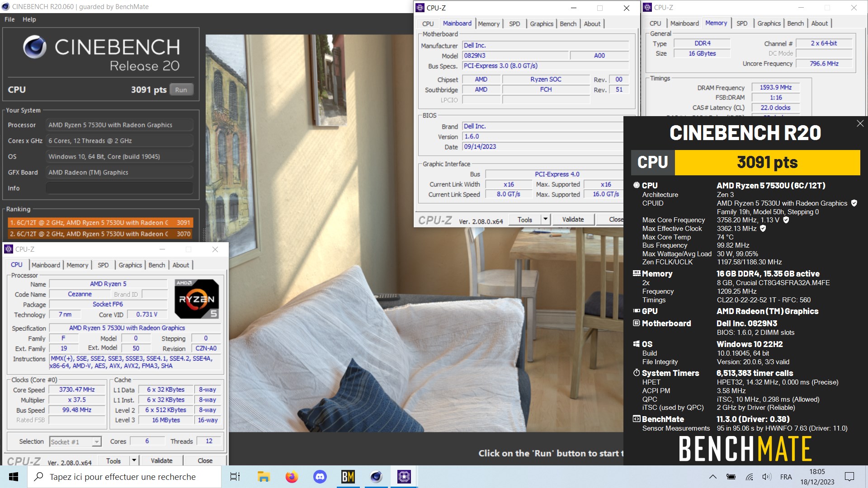
Task: Select About tab in bottom CPU-Z window
Action: click(181, 265)
